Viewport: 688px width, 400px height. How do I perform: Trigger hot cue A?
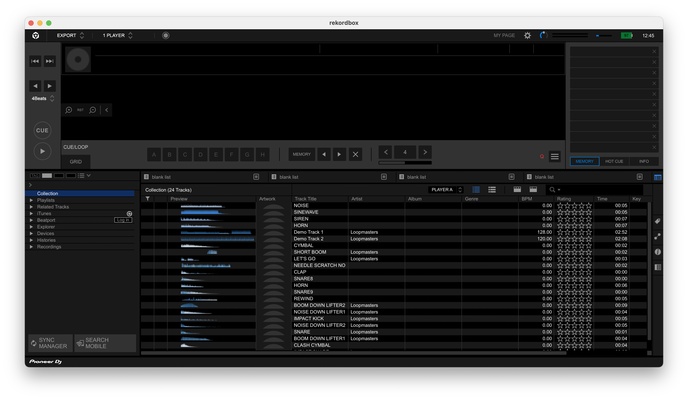click(x=154, y=154)
